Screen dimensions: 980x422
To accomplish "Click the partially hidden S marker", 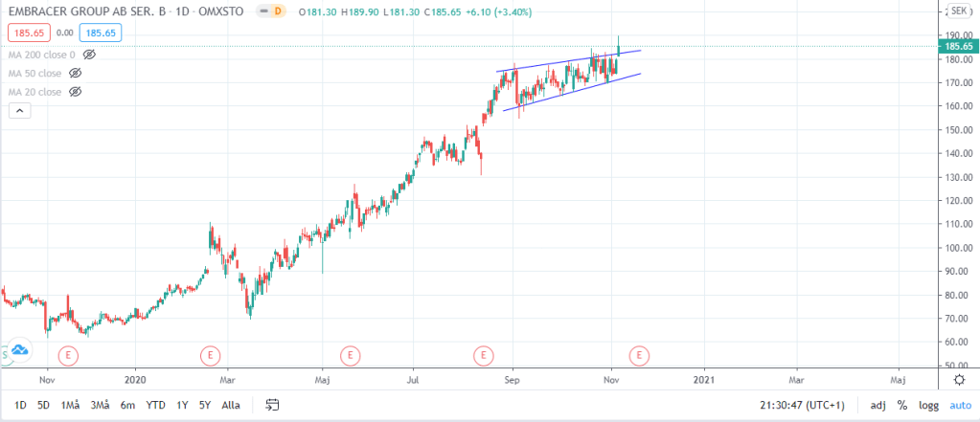I will (x=4, y=356).
